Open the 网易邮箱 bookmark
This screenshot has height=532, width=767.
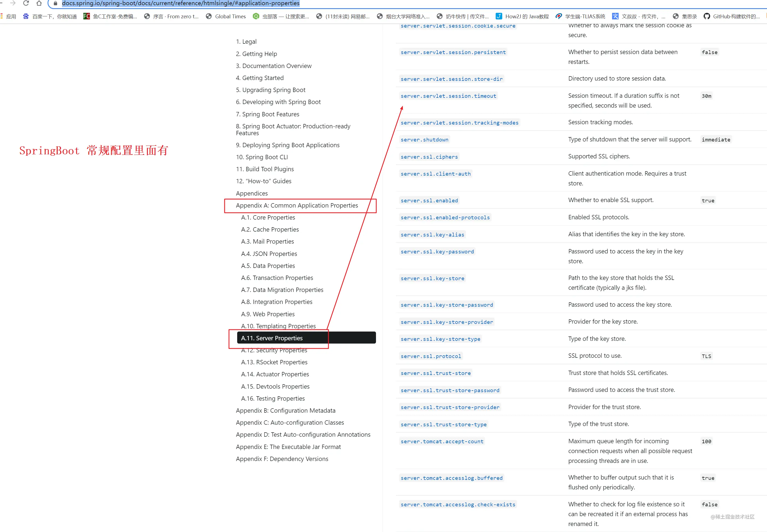[343, 16]
